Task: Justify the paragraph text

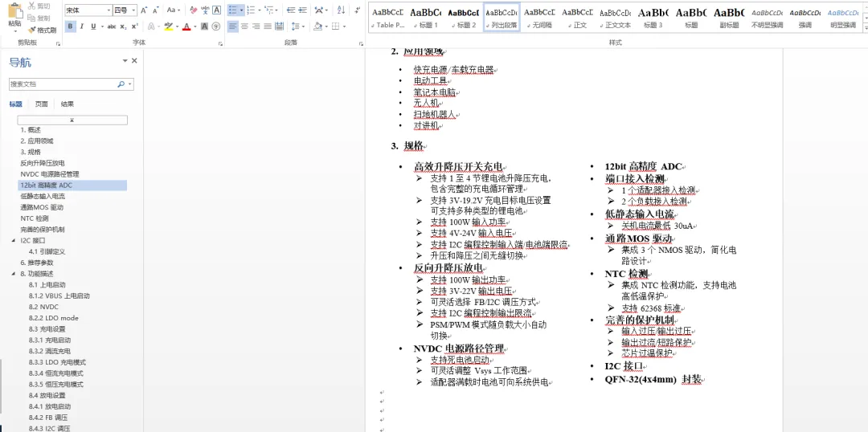Action: [268, 26]
